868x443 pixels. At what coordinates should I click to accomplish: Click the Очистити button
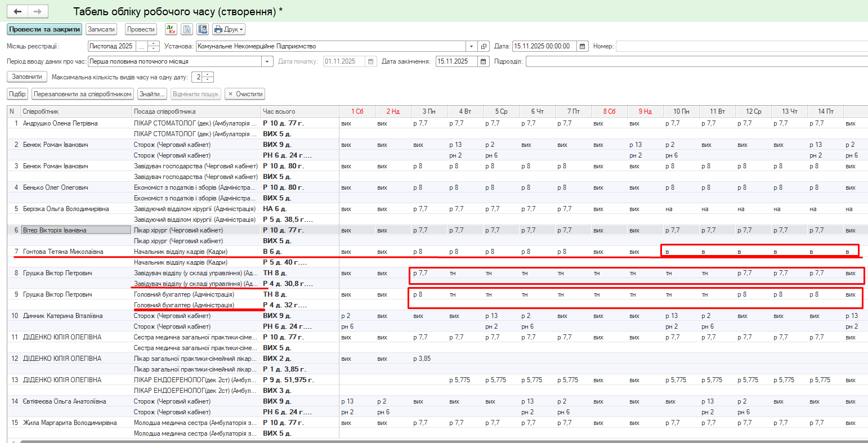tap(245, 94)
